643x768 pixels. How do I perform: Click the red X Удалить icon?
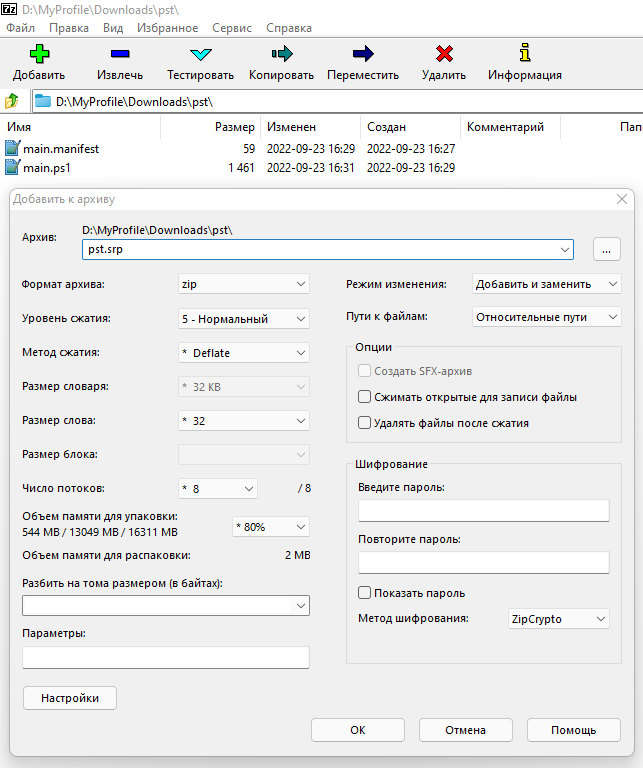(443, 54)
